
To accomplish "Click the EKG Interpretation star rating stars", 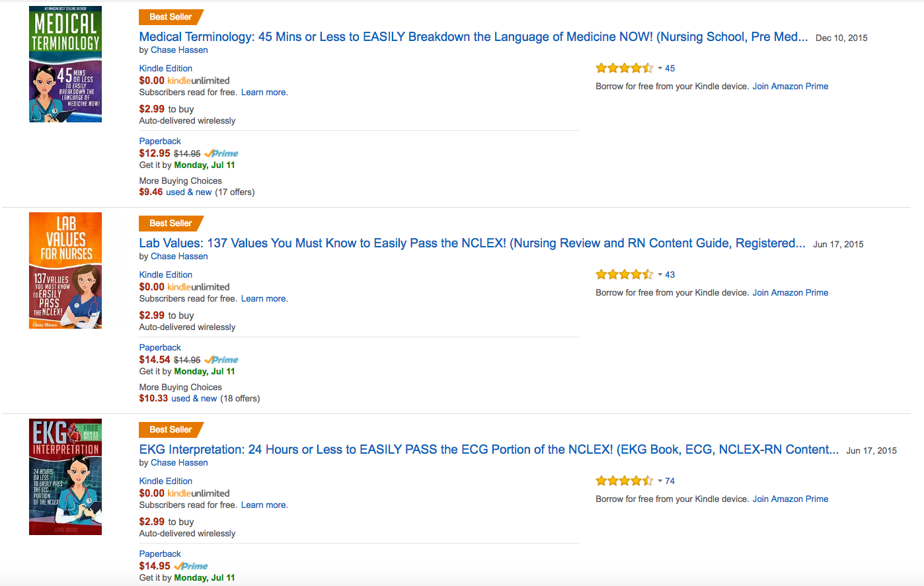I will 625,481.
